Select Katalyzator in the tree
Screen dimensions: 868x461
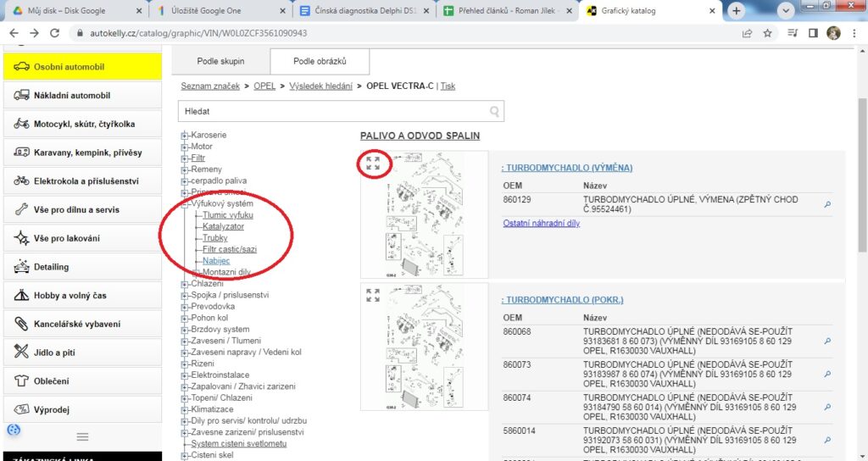(x=223, y=226)
